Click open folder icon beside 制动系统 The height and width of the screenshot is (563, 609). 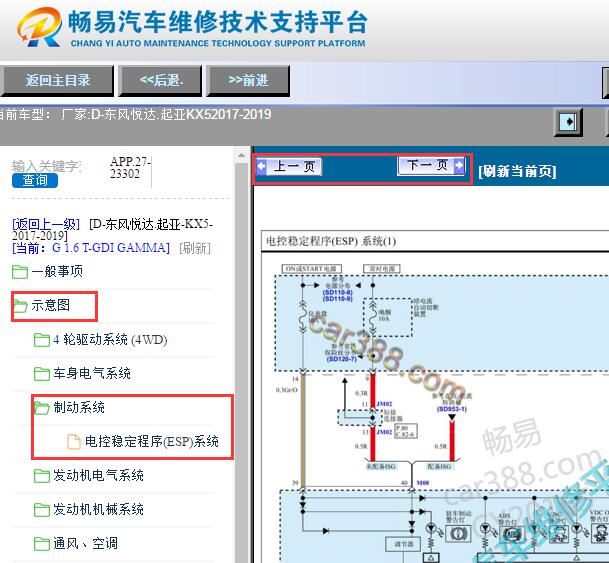pyautogui.click(x=42, y=408)
